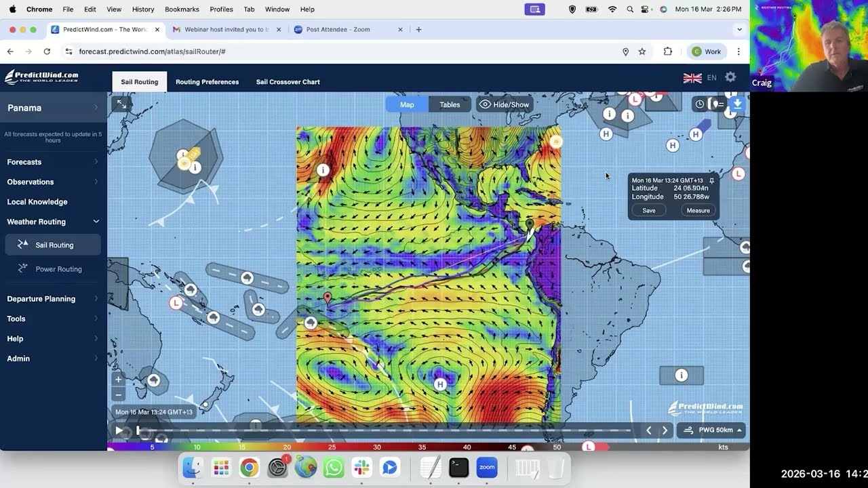Open the waypoint list icon

(x=717, y=104)
